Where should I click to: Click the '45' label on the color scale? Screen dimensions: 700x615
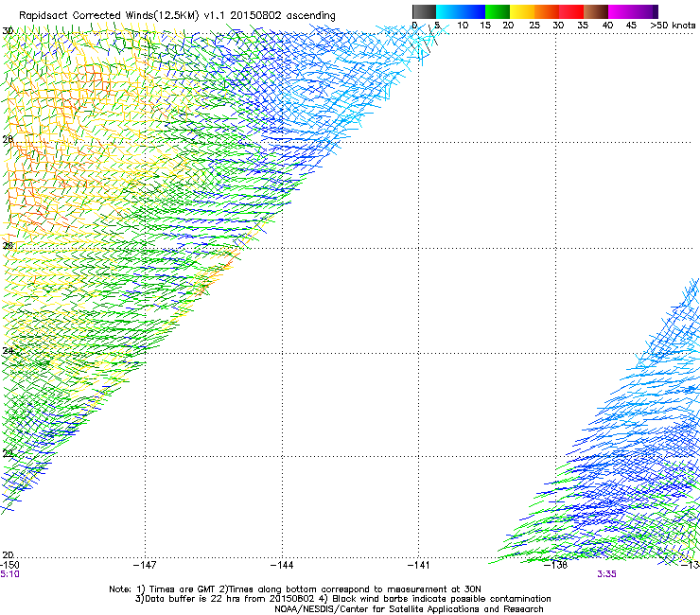point(631,26)
